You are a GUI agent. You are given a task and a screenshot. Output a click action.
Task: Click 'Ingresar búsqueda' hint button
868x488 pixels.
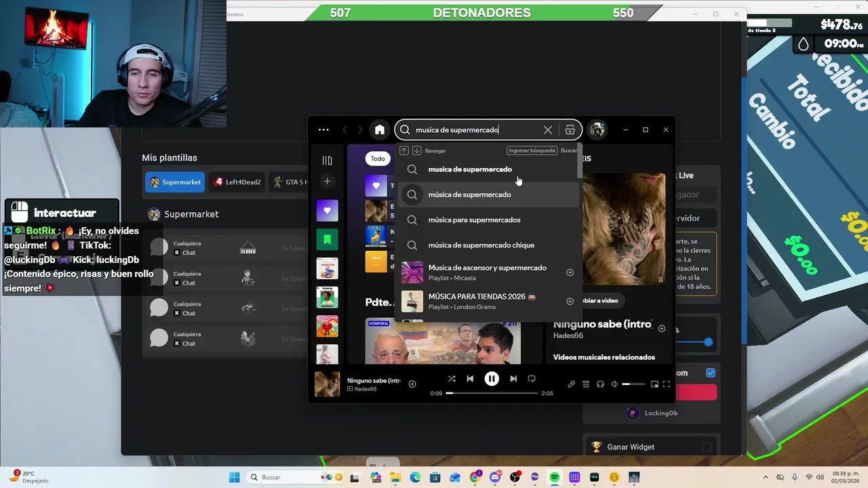[x=532, y=150]
